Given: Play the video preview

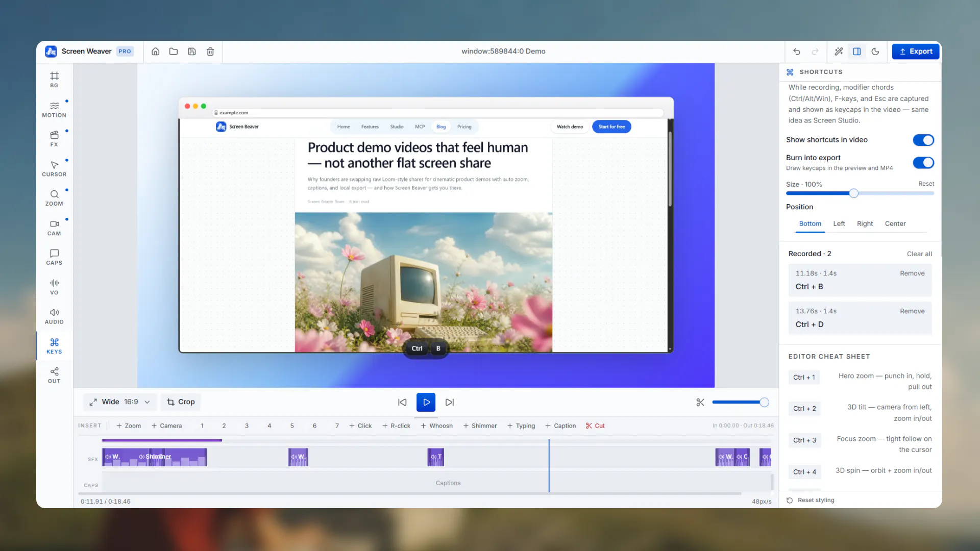Looking at the screenshot, I should pyautogui.click(x=426, y=403).
